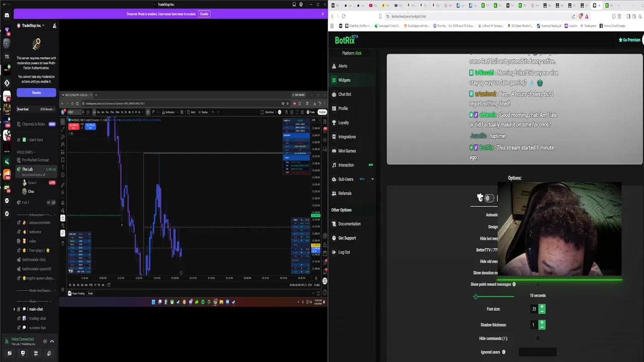
Task: Click Windows Start icon in taskbar
Action: [153, 302]
